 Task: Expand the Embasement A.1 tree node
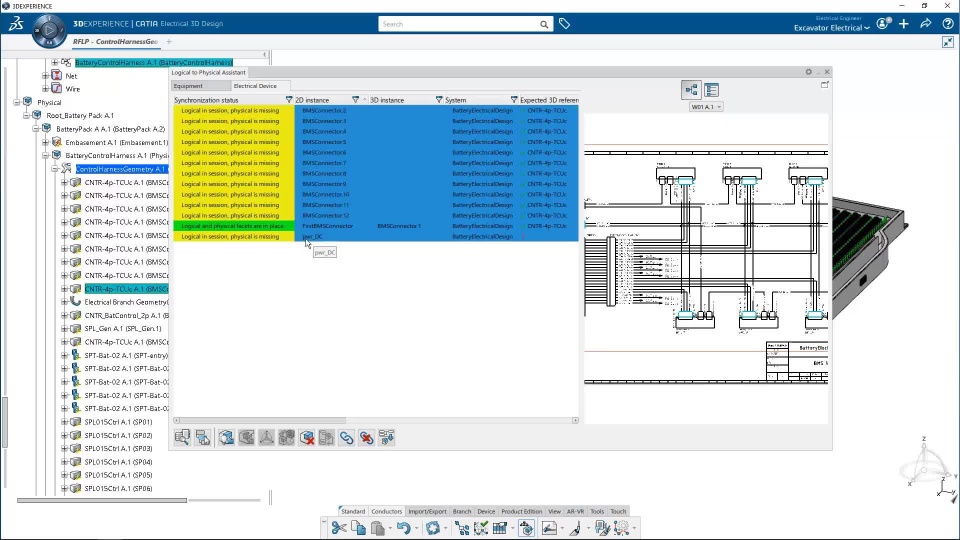click(45, 142)
